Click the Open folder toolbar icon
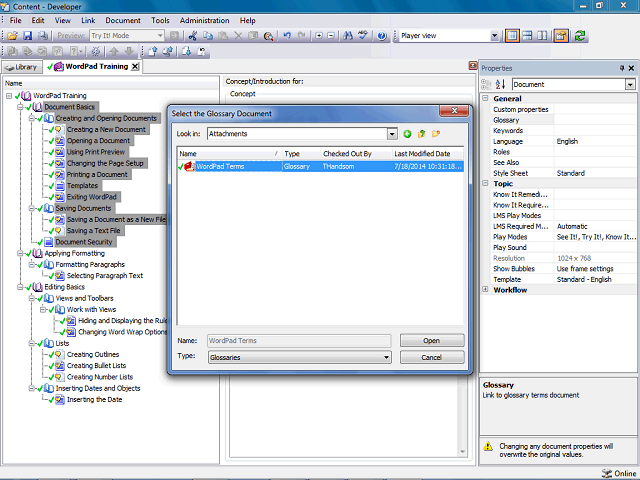640x480 pixels. (12, 36)
